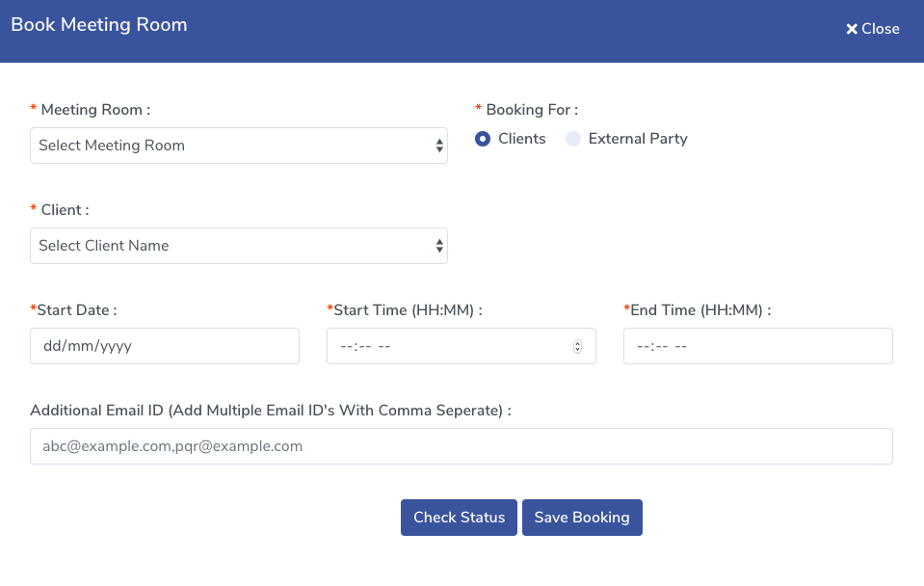Click the X icon beside Close

tap(852, 30)
